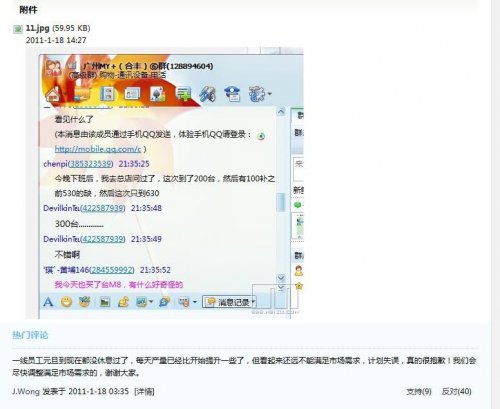
Task: Click 反对(40) to oppose the comment
Action: pyautogui.click(x=456, y=391)
